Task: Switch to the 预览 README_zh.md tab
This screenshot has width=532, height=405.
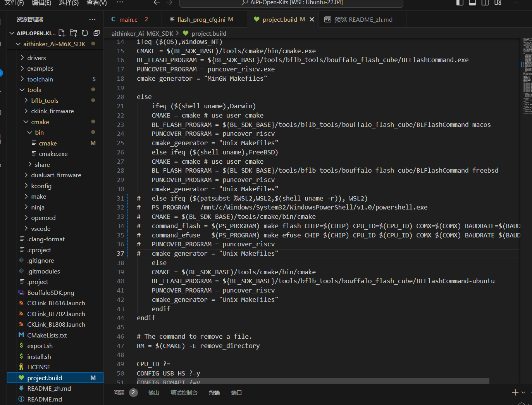Action: pos(362,19)
